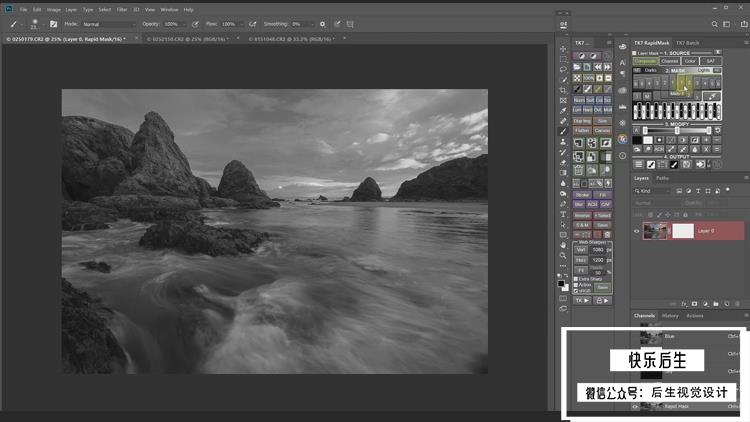Viewport: 750px width, 422px height.
Task: Toggle the sRGB checkbox in Web-Sharpen
Action: 576,290
